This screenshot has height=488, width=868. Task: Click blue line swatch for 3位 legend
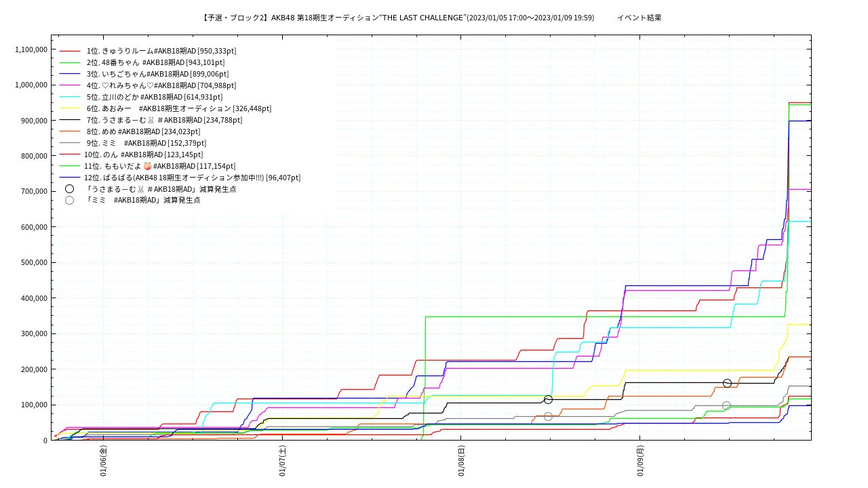coord(70,74)
